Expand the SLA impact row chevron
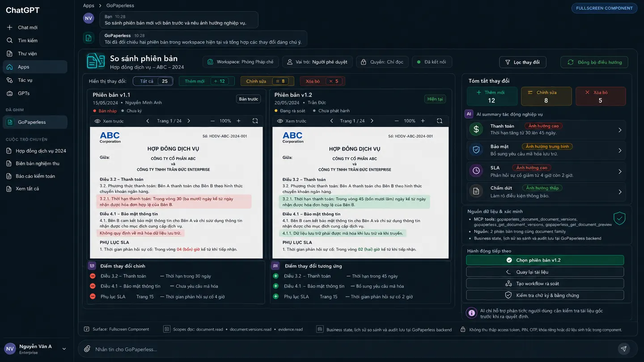Screen dimensions: 644x362 (x=620, y=172)
